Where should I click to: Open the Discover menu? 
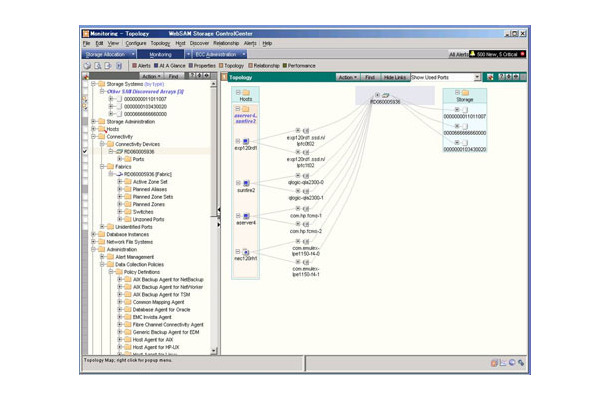coord(199,43)
